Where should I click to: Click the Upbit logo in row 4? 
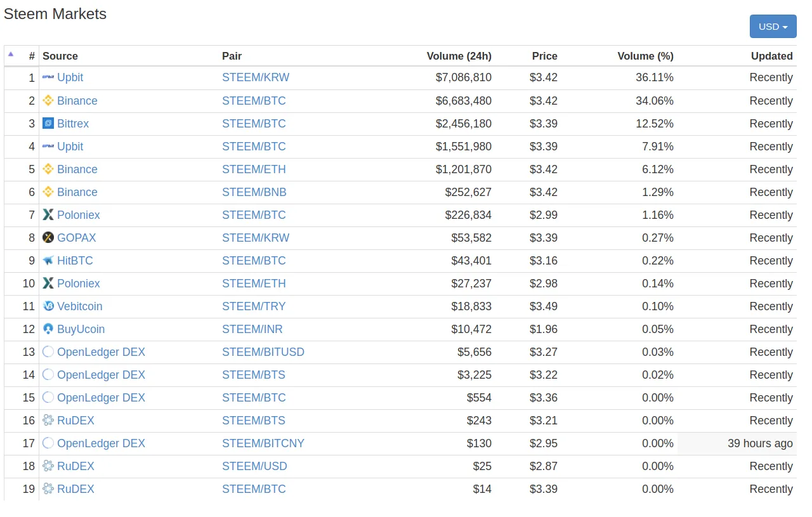point(48,146)
